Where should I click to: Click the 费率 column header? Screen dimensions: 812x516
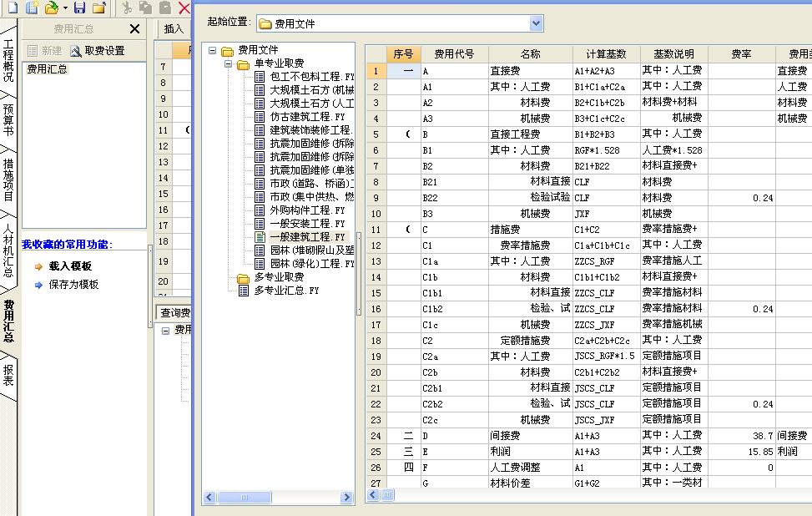tap(741, 54)
